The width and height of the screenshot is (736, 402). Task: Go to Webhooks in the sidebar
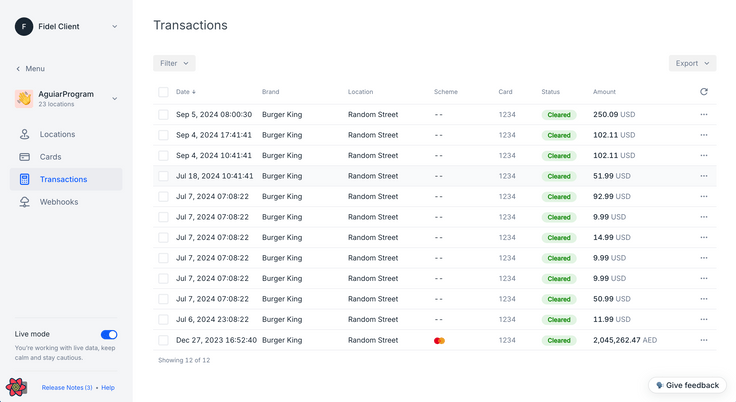coord(66,202)
